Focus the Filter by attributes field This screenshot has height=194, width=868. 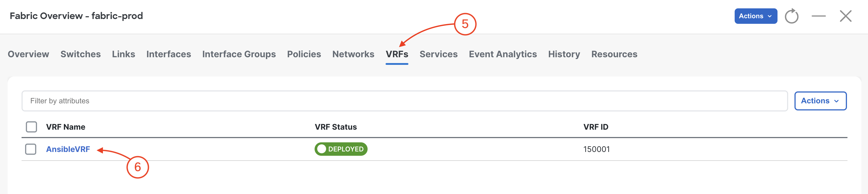[404, 101]
